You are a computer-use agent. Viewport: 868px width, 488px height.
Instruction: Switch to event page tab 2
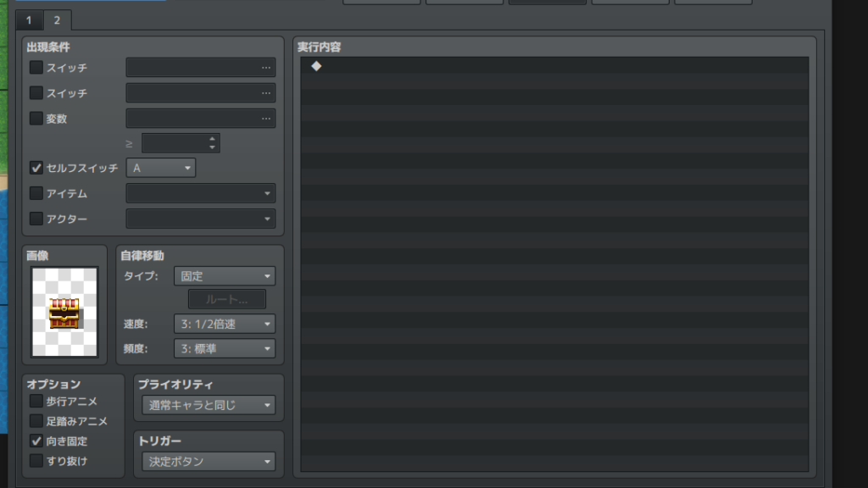click(57, 20)
